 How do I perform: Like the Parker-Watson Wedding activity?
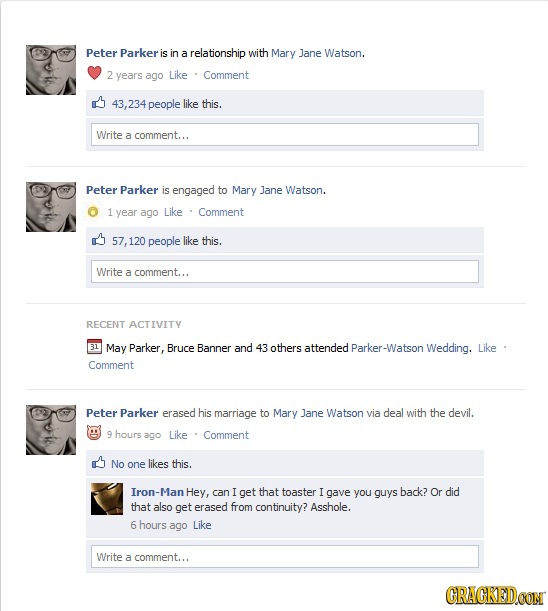(x=487, y=348)
